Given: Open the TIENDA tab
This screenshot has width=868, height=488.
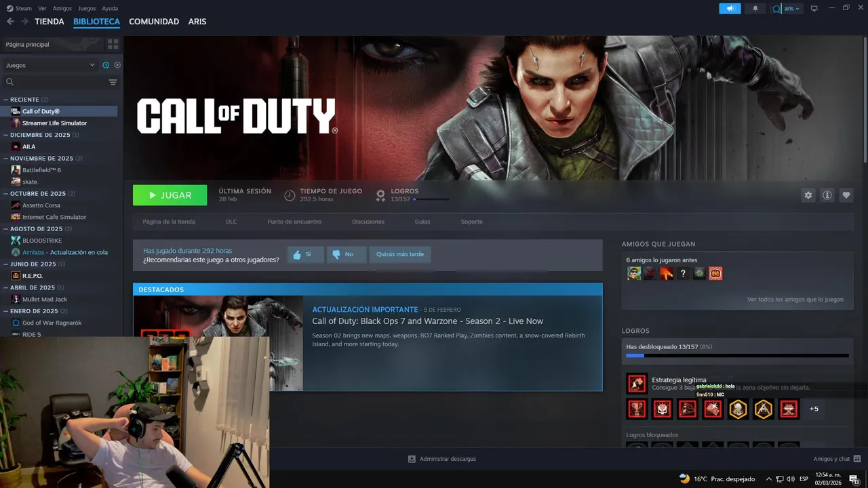Looking at the screenshot, I should click(x=50, y=22).
